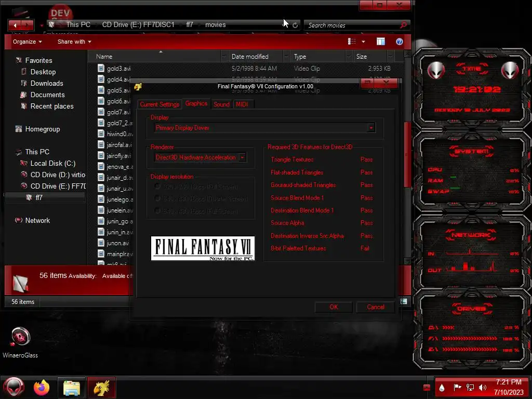Open the Name column filter dropdown
The width and height of the screenshot is (532, 399).
[x=224, y=56]
